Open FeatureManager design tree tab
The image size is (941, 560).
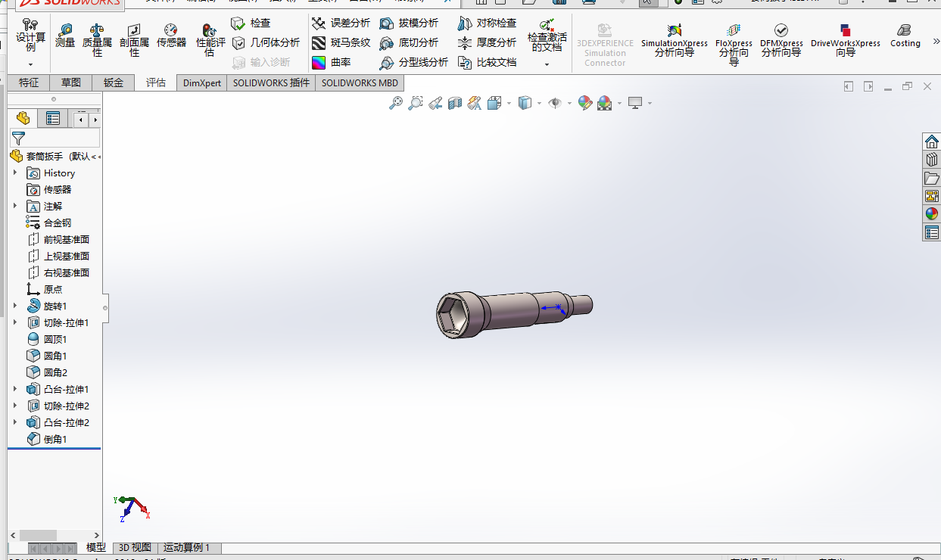[x=23, y=118]
